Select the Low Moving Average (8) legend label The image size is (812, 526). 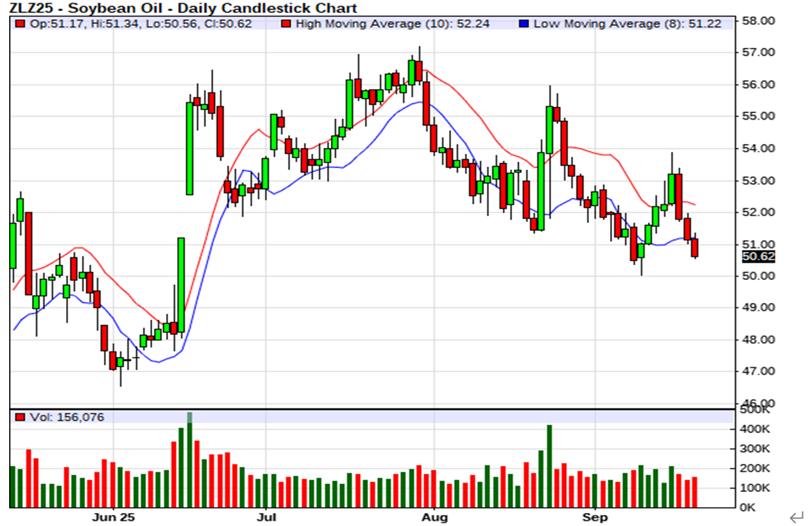(x=626, y=24)
